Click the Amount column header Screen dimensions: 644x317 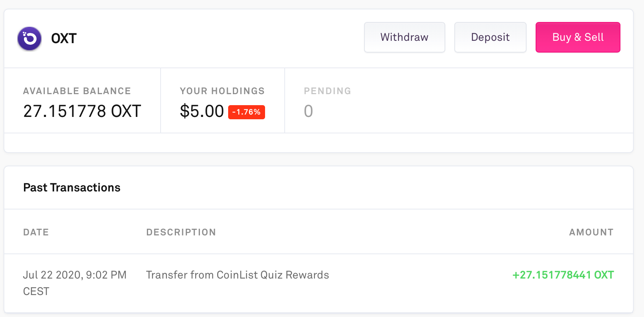pyautogui.click(x=591, y=232)
